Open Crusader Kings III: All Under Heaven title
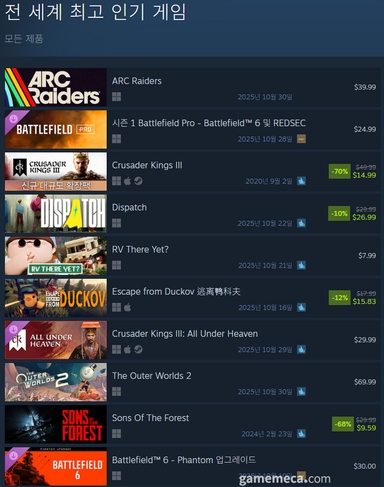Screen dimensions: 384x487 click(185, 334)
